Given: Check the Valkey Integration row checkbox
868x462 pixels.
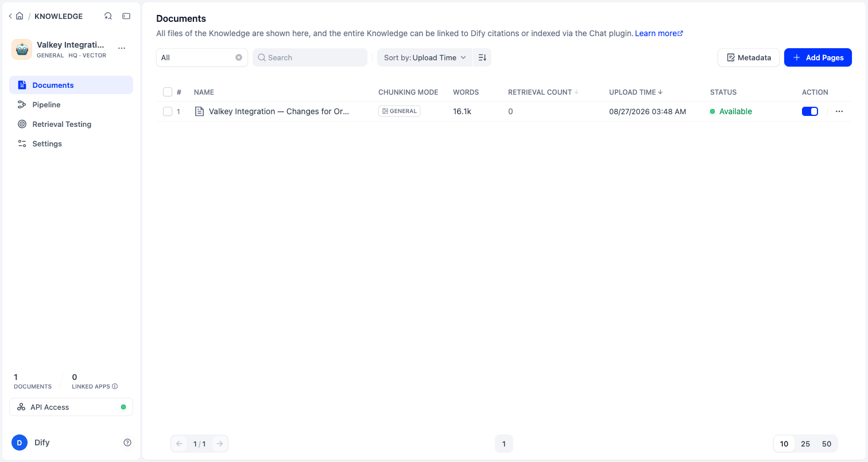Looking at the screenshot, I should click(168, 111).
